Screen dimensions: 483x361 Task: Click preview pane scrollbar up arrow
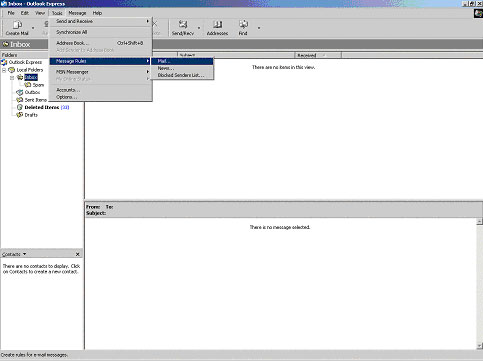[479, 221]
